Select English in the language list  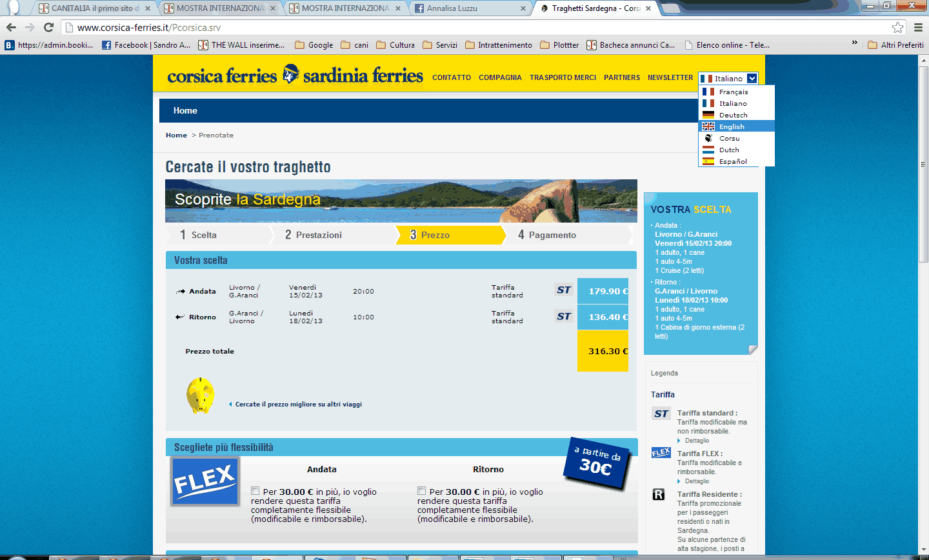tap(737, 126)
